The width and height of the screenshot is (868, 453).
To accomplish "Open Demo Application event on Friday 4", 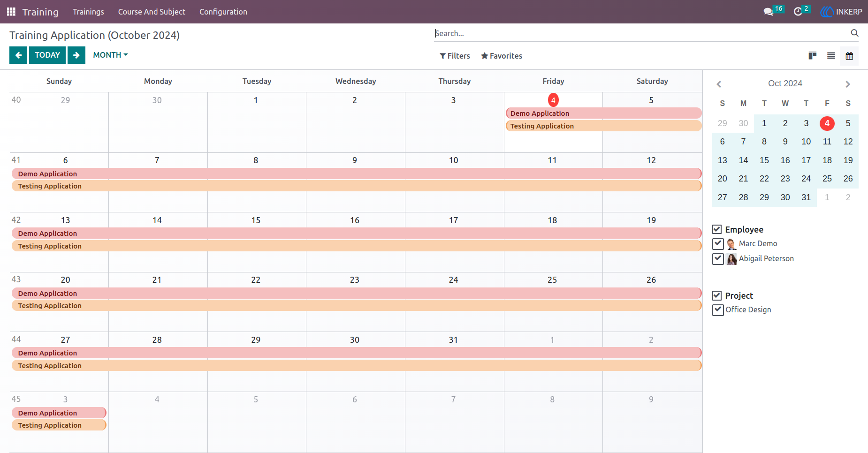I will [604, 113].
